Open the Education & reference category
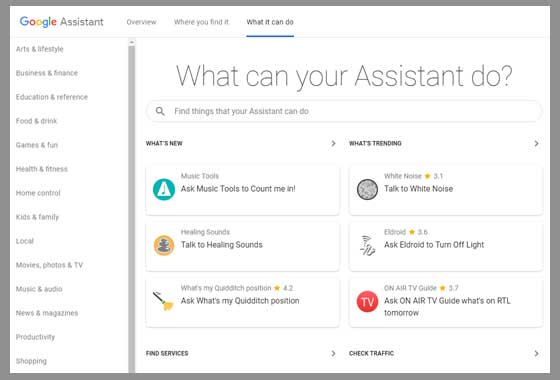 pyautogui.click(x=52, y=97)
